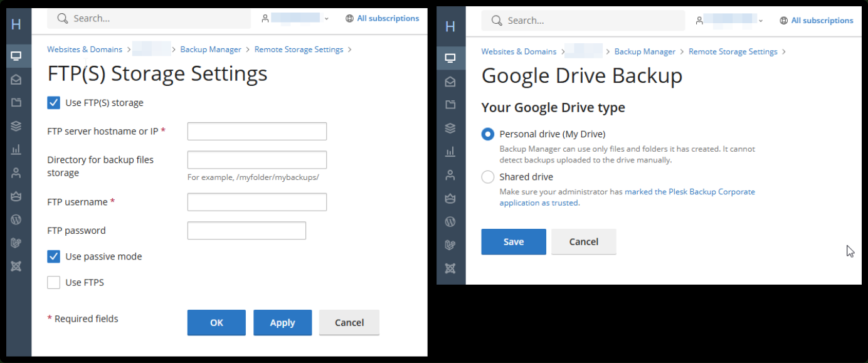Image resolution: width=868 pixels, height=363 pixels.
Task: Expand user account dropdown in left panel
Action: coord(295,19)
